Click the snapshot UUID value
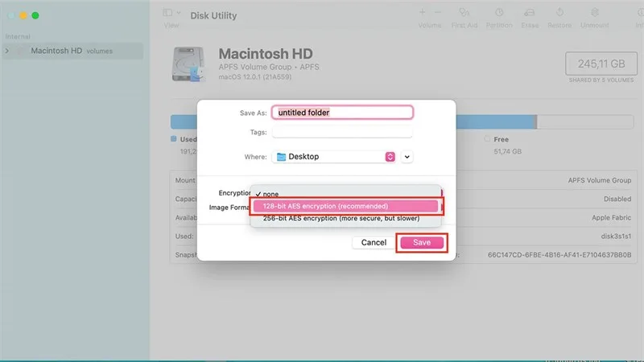 click(x=559, y=255)
